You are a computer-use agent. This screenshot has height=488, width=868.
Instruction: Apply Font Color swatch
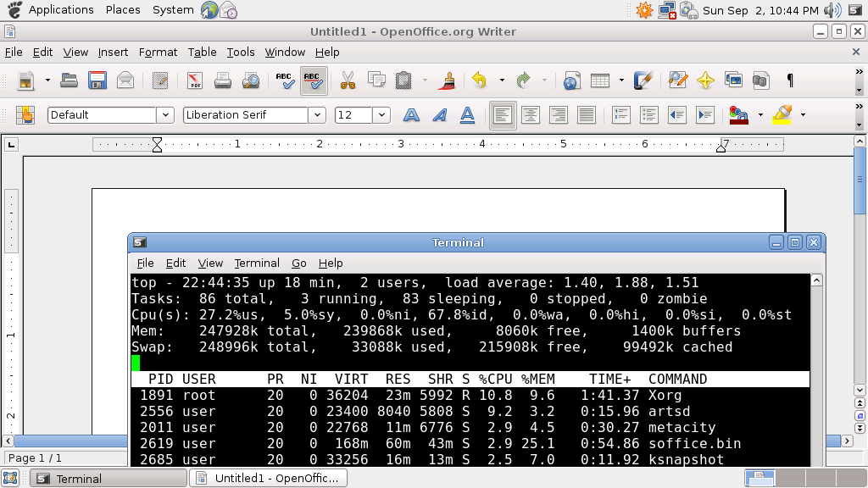pyautogui.click(x=739, y=115)
